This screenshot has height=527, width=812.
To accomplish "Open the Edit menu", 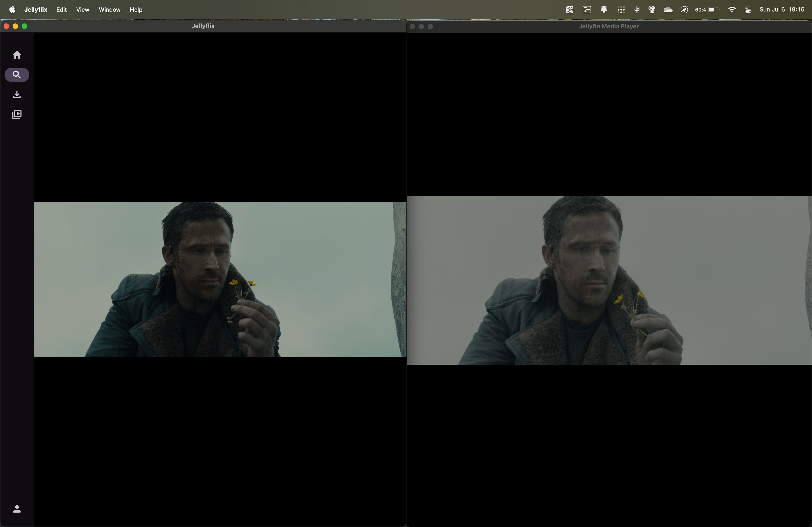I will coord(61,9).
